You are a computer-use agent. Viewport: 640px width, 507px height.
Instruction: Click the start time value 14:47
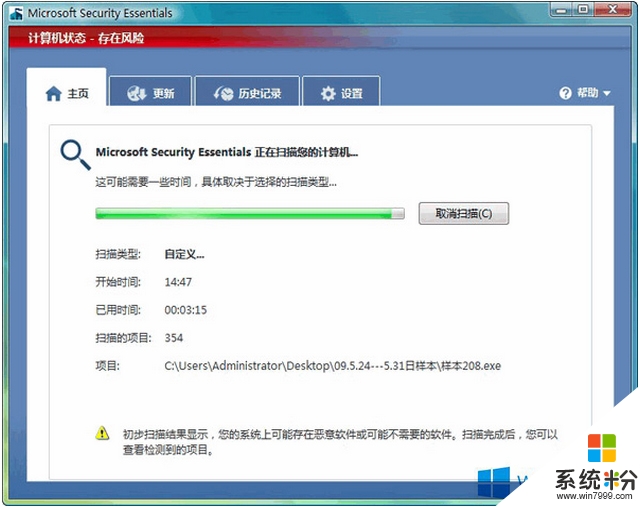click(178, 282)
